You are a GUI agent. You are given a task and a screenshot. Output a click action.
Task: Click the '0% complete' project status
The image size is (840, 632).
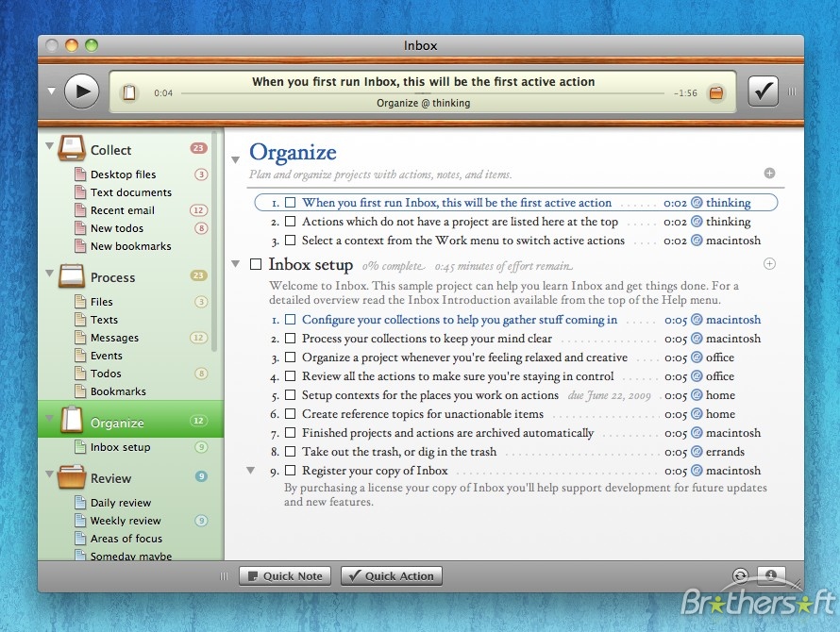point(394,266)
